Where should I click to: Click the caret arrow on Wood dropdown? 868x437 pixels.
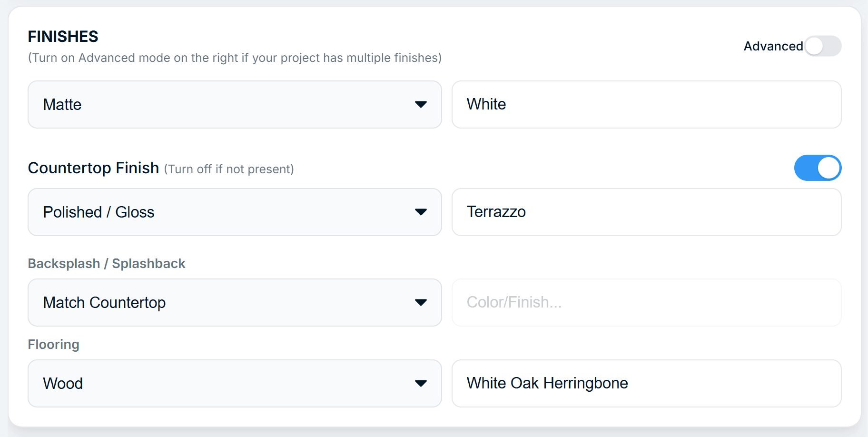pos(421,384)
